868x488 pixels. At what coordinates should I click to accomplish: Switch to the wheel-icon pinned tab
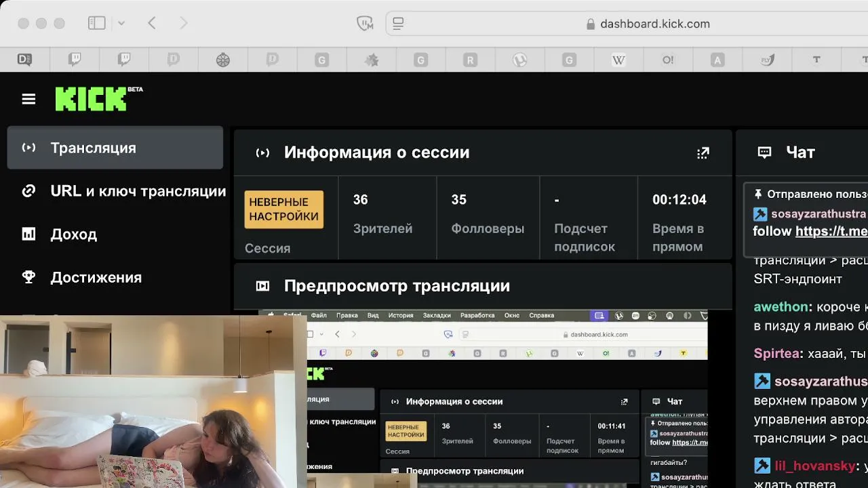(x=223, y=60)
